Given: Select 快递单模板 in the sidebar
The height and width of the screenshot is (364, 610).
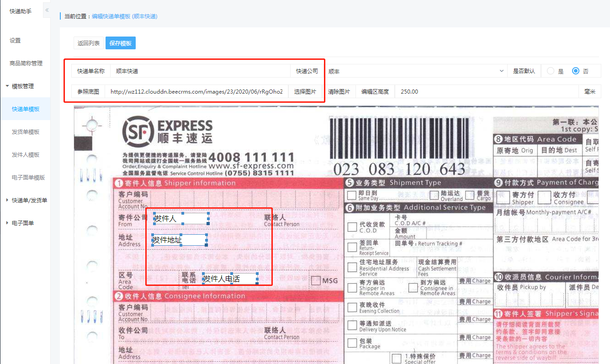Looking at the screenshot, I should pos(26,109).
